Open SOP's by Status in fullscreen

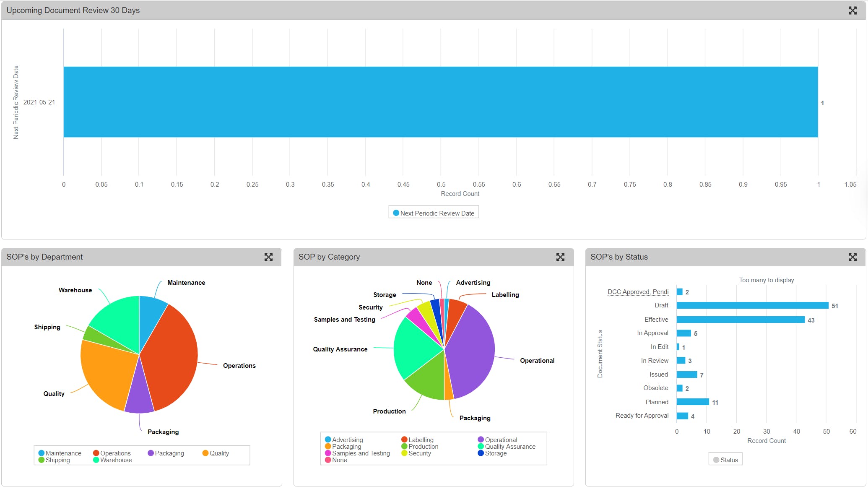[852, 257]
